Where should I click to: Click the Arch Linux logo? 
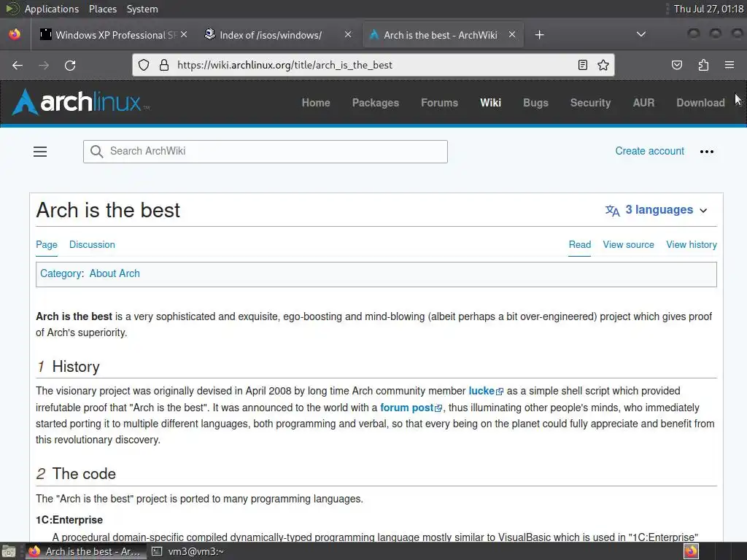pyautogui.click(x=81, y=102)
